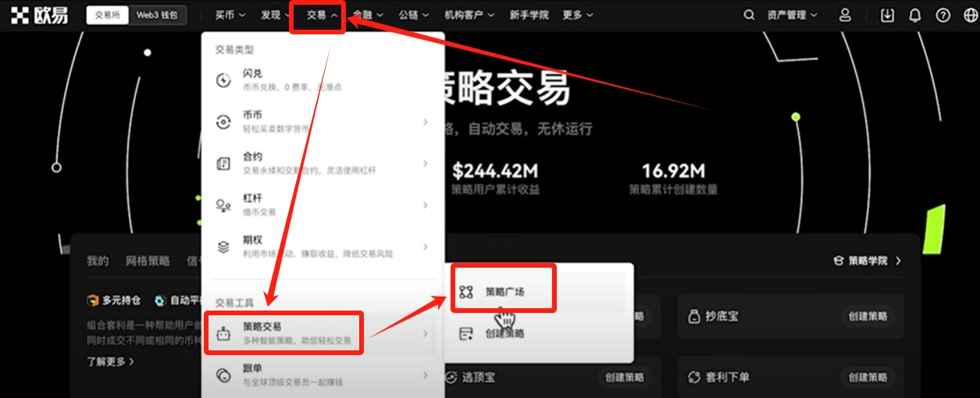This screenshot has height=398, width=980.
Task: Collapse the 交易 dropdown menu
Action: point(323,15)
